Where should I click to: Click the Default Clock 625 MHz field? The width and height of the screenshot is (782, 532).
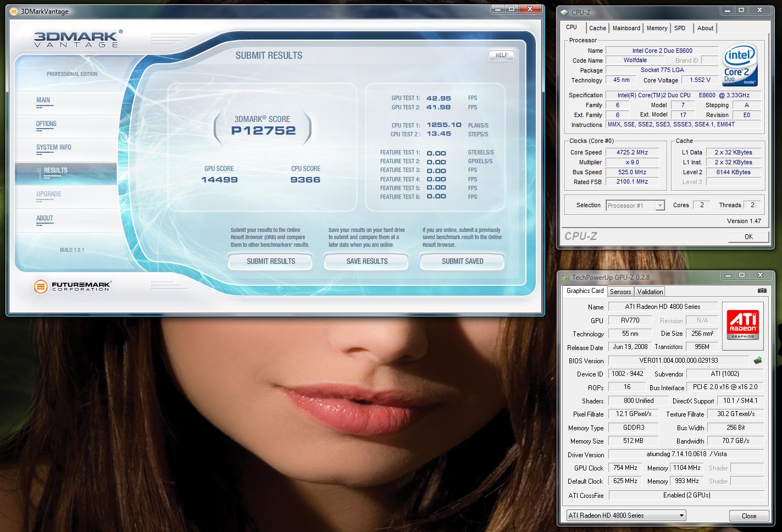pos(625,481)
